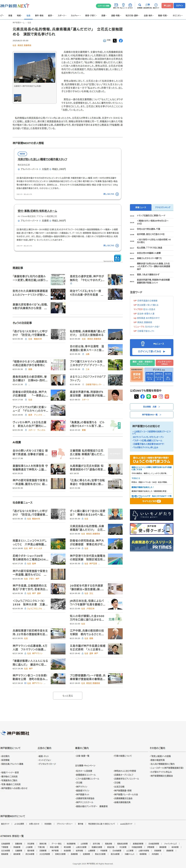Open the 動画・写真 navigation item

(x=163, y=15)
